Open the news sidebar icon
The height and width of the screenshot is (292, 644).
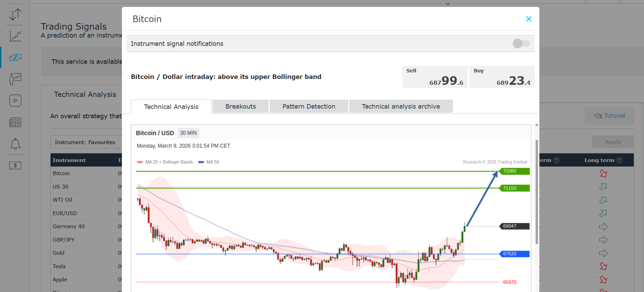[x=15, y=122]
